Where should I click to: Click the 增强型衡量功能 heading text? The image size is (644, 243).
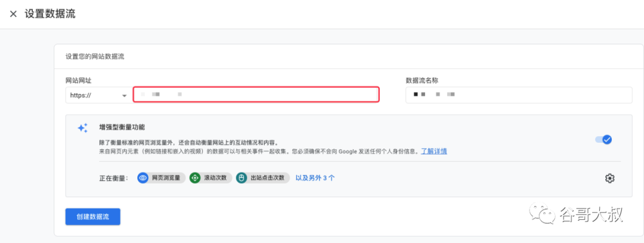[122, 127]
